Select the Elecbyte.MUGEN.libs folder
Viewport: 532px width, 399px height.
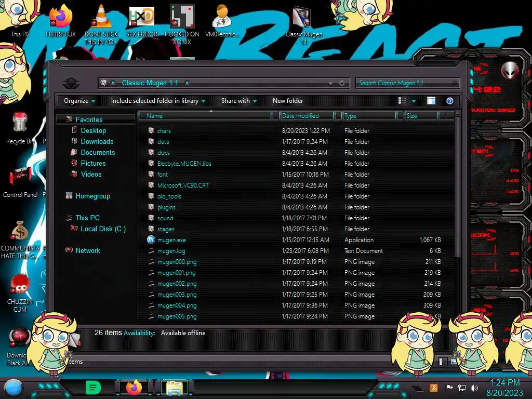pos(184,163)
